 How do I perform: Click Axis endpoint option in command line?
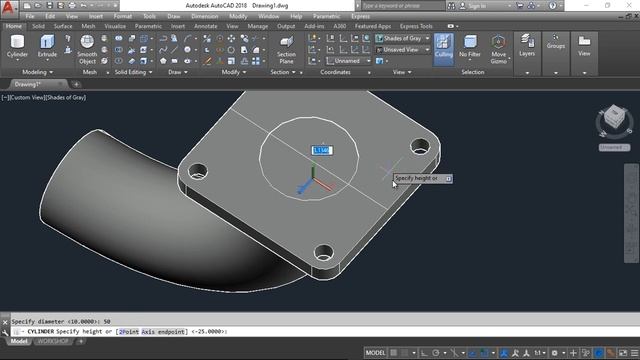pos(163,331)
